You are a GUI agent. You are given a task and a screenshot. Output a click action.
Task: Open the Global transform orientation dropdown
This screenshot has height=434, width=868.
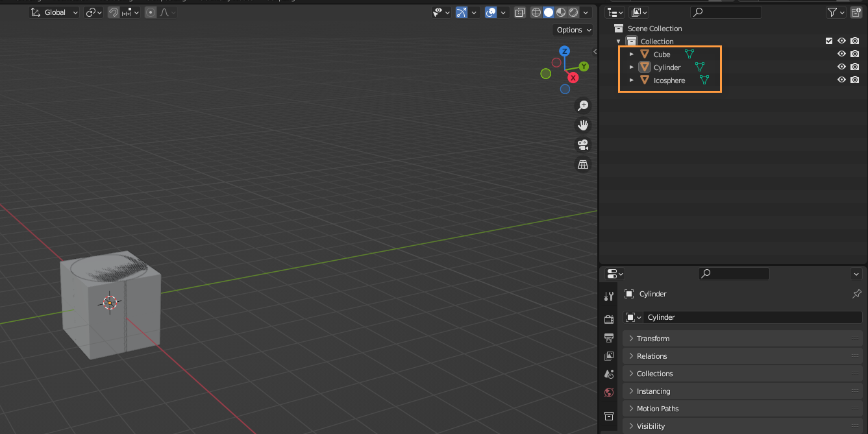[55, 12]
